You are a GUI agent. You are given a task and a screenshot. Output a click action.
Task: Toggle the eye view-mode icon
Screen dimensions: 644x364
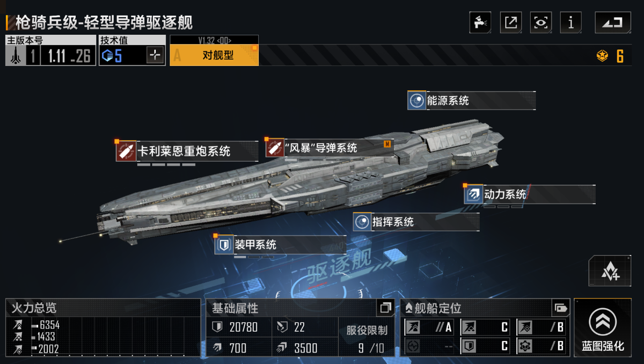pos(540,23)
